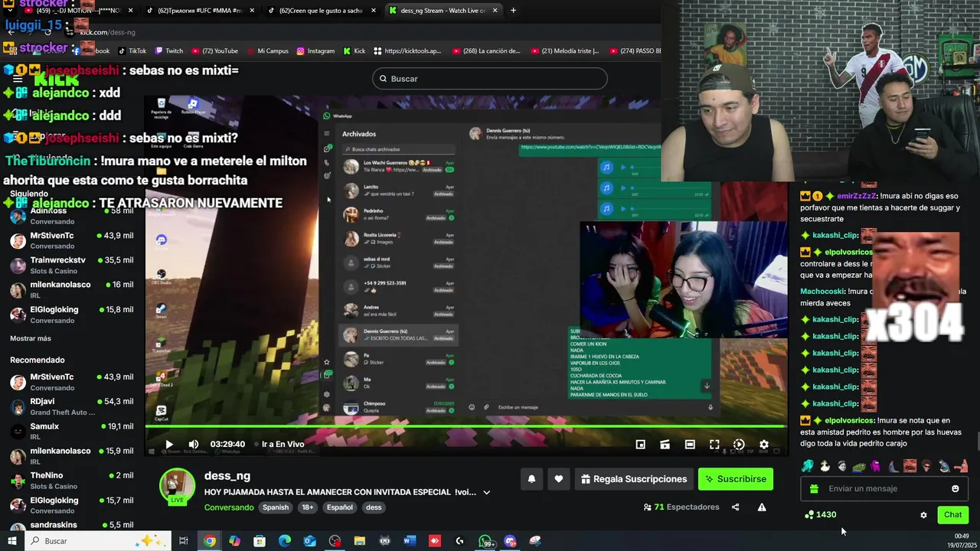Focus the 'Buscar' search field on Kick
The height and width of the screenshot is (551, 980).
[x=490, y=79]
